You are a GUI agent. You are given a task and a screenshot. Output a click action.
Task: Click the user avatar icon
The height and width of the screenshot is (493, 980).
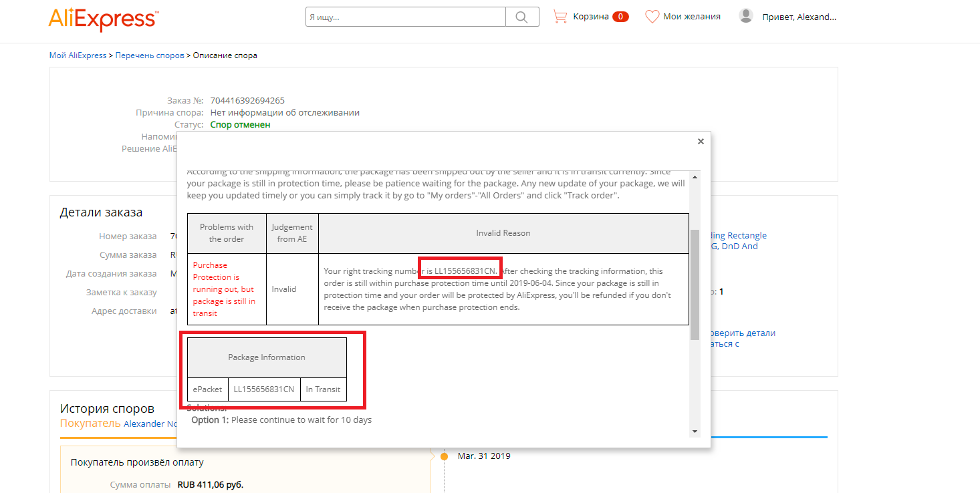click(746, 16)
